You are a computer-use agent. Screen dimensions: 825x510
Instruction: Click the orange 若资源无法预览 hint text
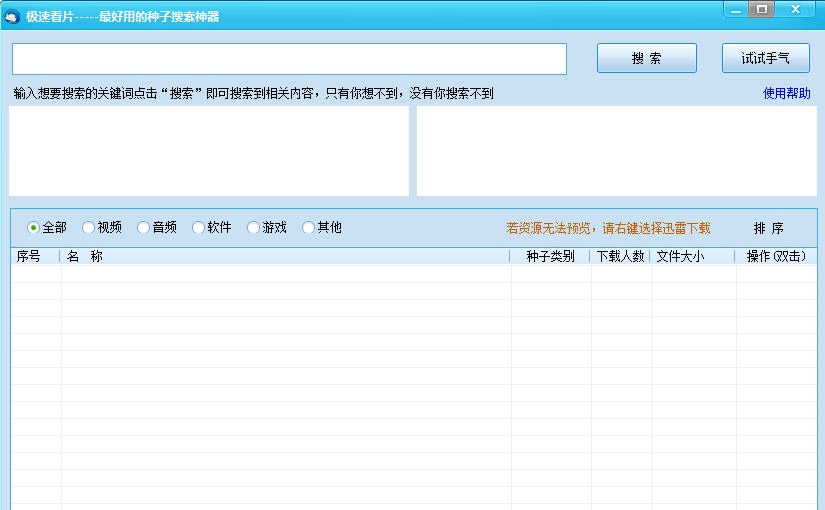coord(608,228)
